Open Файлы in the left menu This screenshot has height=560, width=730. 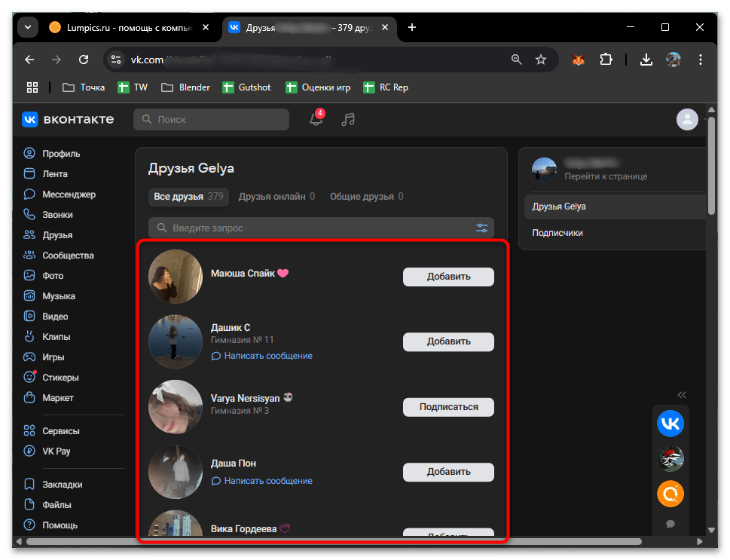(47, 504)
